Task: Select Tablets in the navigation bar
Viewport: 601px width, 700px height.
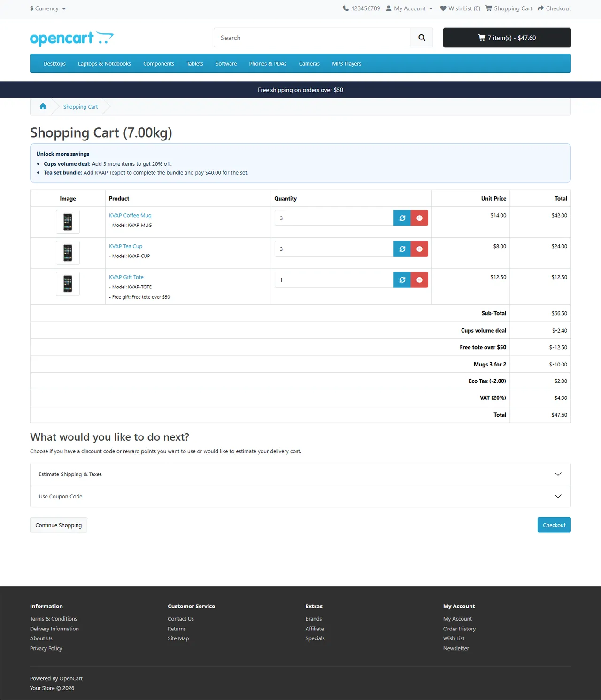Action: 195,64
